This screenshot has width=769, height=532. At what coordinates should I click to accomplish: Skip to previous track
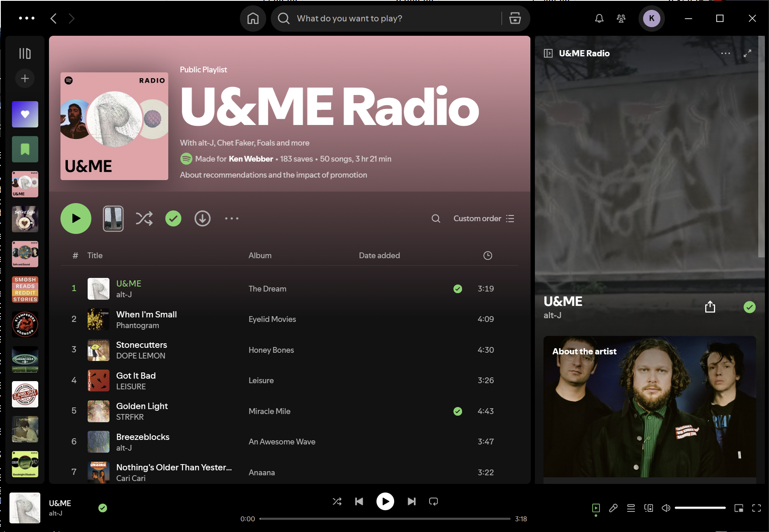359,501
